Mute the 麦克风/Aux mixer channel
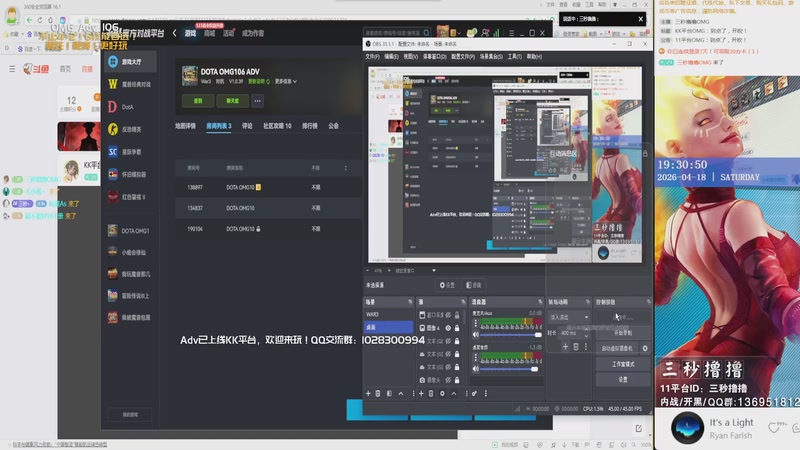Screen dimensions: 800x450 click(476, 335)
